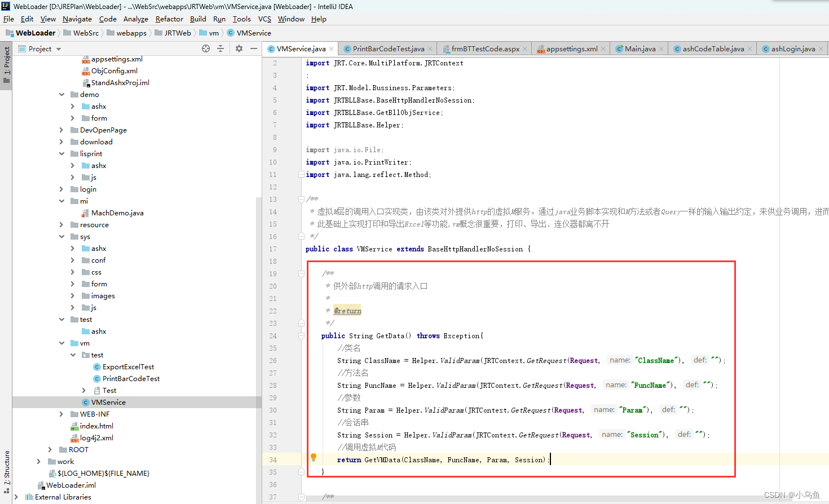Image resolution: width=829 pixels, height=504 pixels.
Task: Click the Project panel vertical scrollbar
Action: click(259, 350)
